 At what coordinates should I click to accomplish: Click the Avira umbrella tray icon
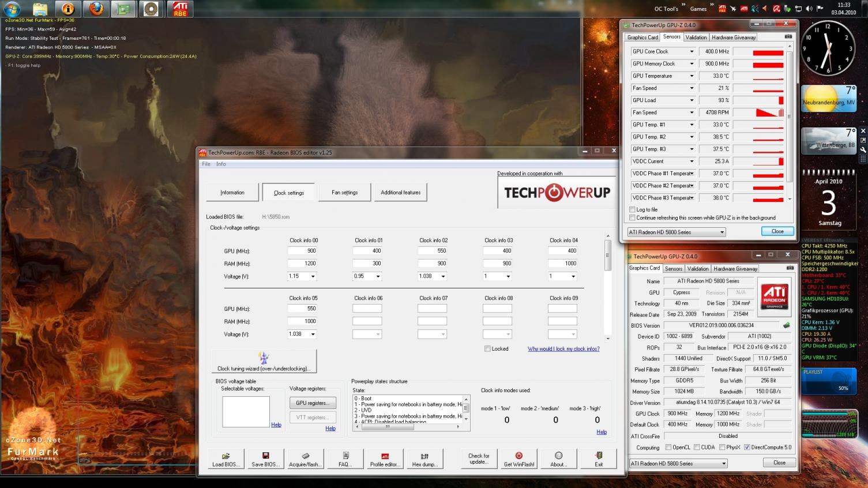[777, 9]
